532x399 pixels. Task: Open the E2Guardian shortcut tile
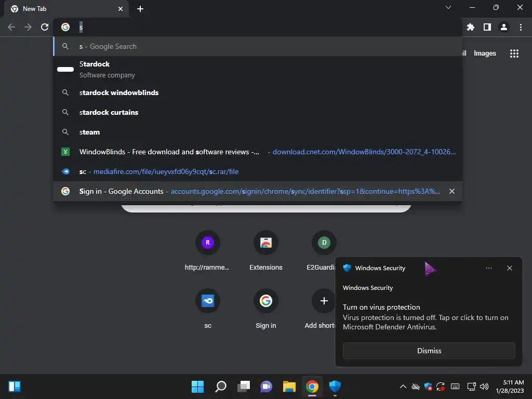click(x=322, y=251)
